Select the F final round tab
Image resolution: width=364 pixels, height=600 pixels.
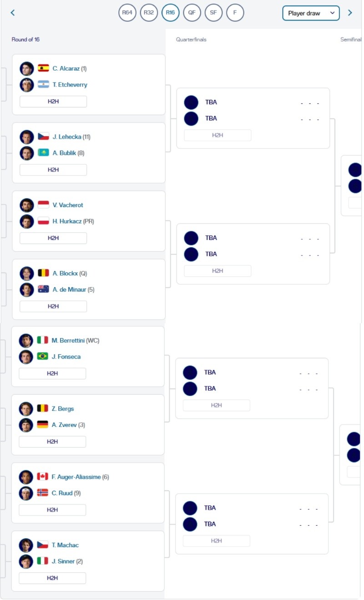click(235, 13)
